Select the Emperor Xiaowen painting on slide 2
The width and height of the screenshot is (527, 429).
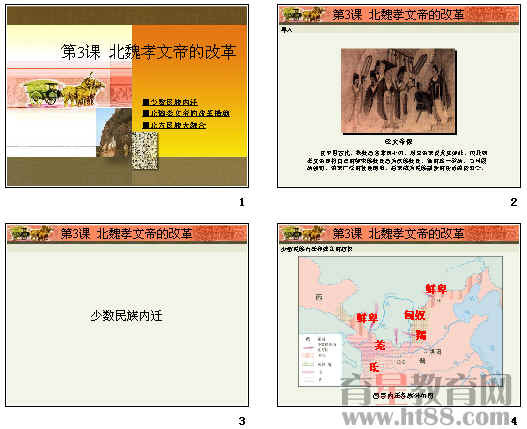coord(399,91)
